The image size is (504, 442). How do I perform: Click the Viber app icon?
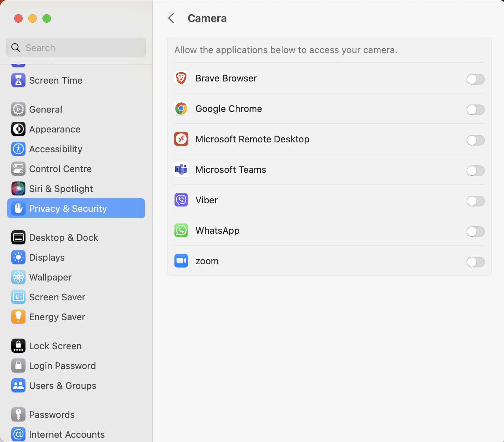tap(181, 200)
